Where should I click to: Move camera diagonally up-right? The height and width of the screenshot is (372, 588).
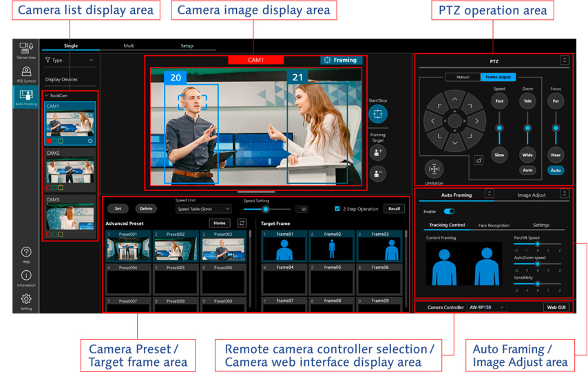[x=470, y=106]
